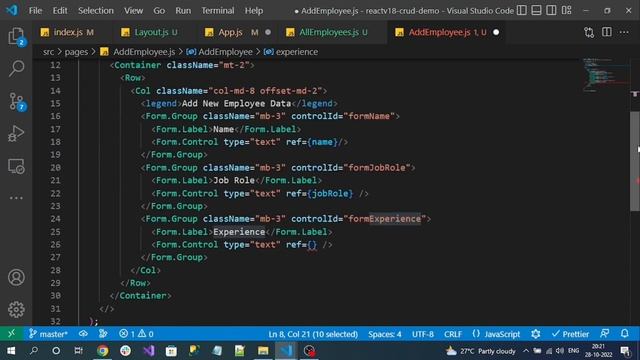Screen dimensions: 640x360
Task: Open Terminal menu
Action: tap(218, 11)
